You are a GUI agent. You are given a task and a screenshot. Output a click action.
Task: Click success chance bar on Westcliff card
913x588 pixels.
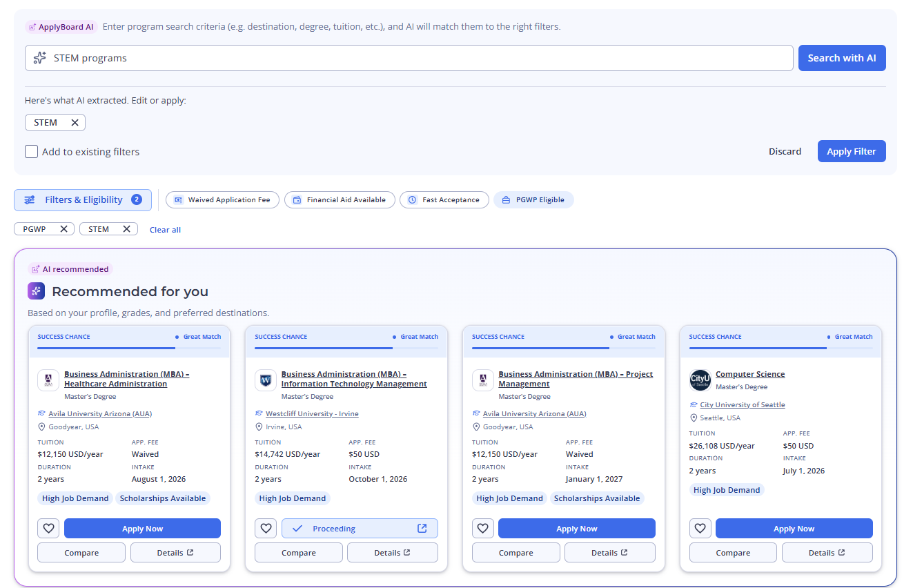[346, 349]
